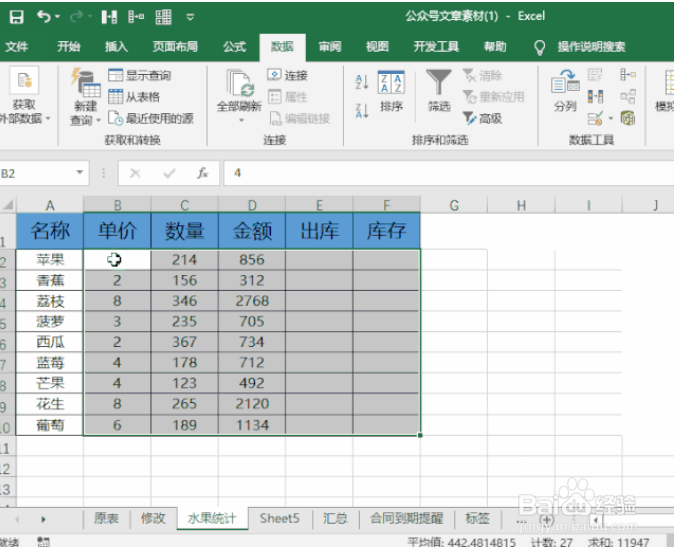
Task: Click the Select All corner triangle
Action: coord(8,205)
